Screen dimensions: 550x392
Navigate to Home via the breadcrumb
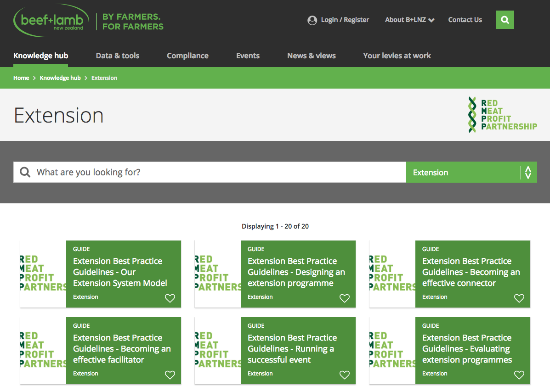coord(21,78)
